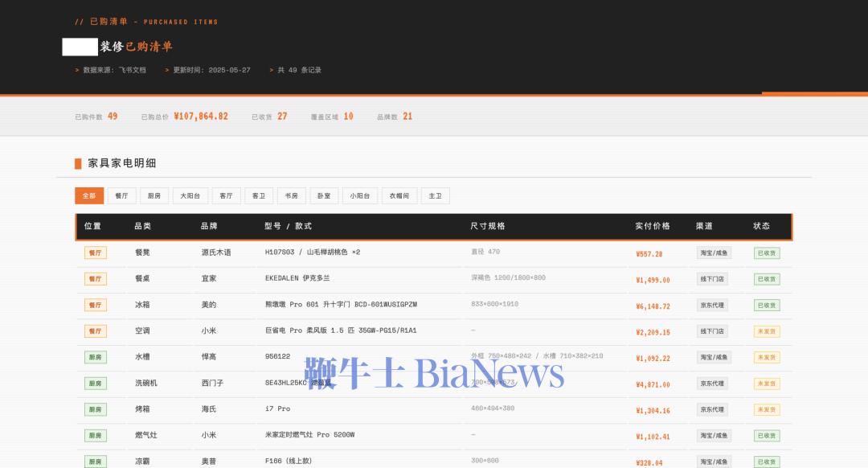
Task: Click the 厨房 tag in the 烤箱 row
Action: coord(95,410)
